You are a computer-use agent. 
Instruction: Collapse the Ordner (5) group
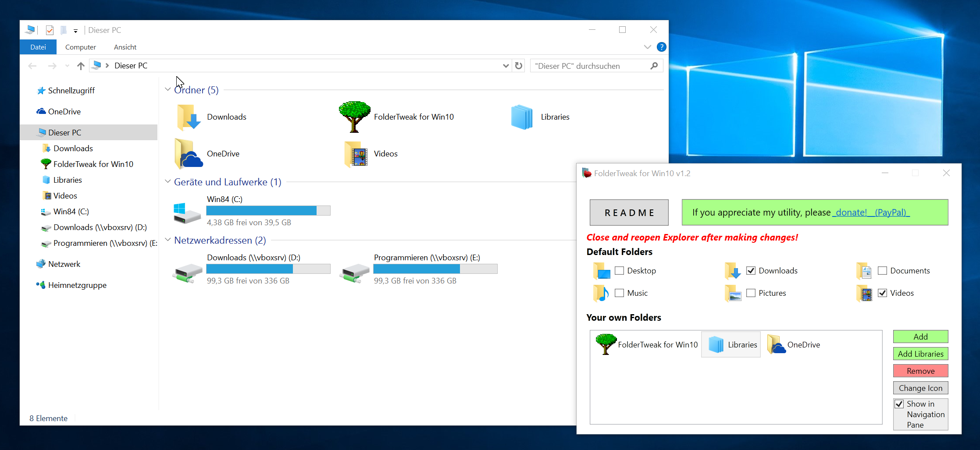pyautogui.click(x=167, y=89)
